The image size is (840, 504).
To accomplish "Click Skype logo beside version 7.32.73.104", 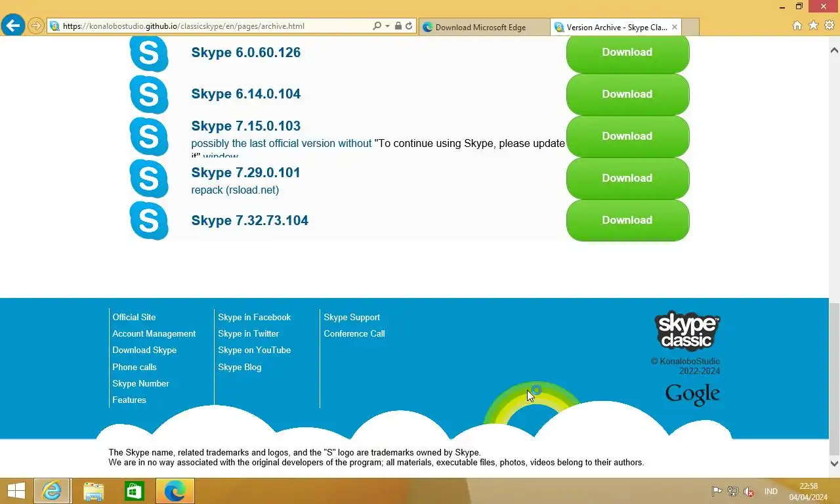I will point(149,220).
